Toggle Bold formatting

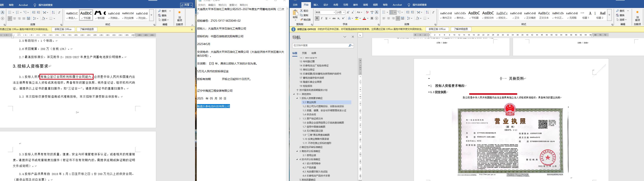317,18
